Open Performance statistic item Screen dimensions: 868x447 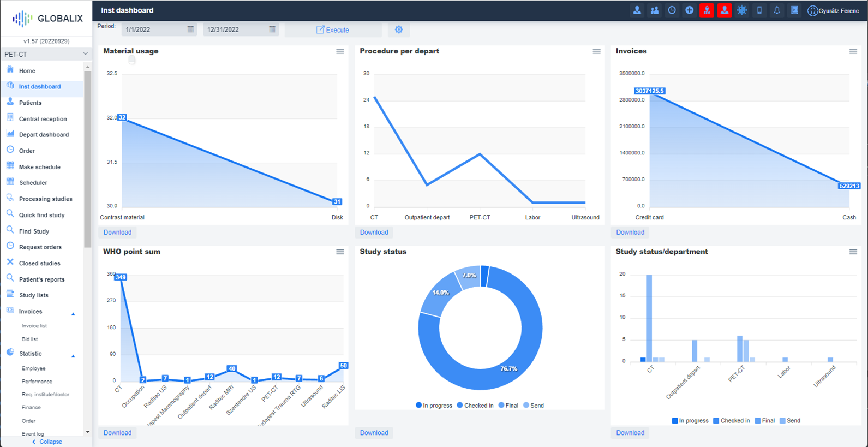(37, 382)
